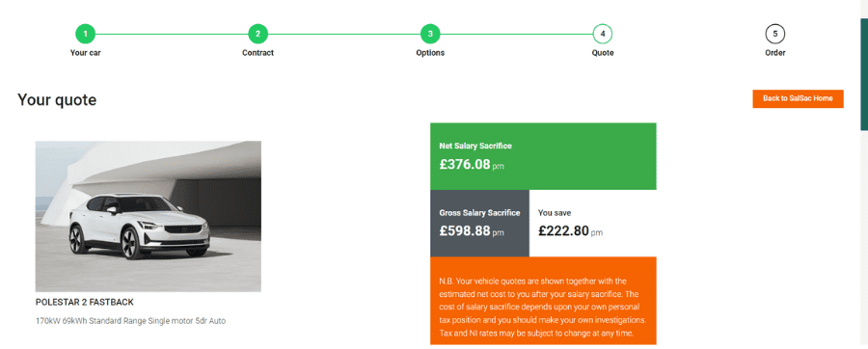Click the orange N.B. disclaimer box
Screen dimensions: 868x349
tap(543, 301)
